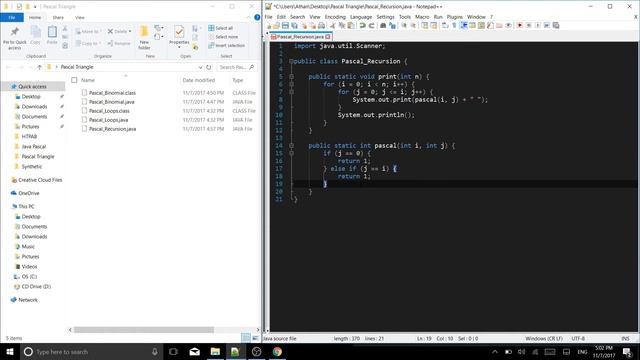
Task: Select the Pascal_Recursion.java editor tab
Action: (x=300, y=37)
